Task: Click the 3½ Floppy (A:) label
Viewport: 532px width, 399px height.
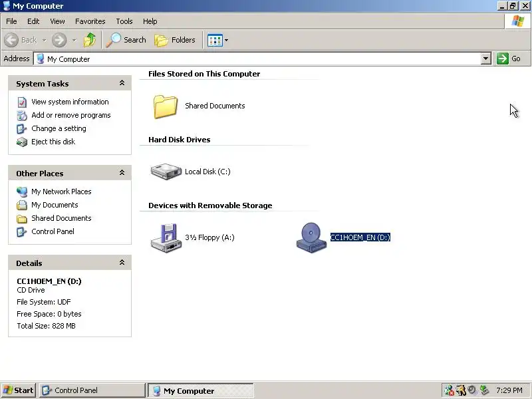Action: pyautogui.click(x=209, y=237)
